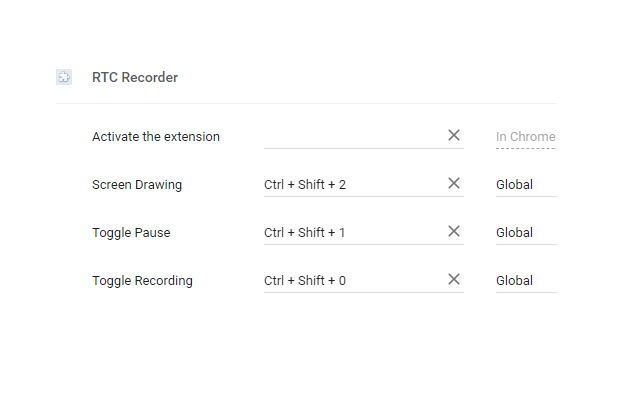Screen dimensions: 640x400
Task: Open the Global scope for Toggle Pause
Action: coord(526,233)
